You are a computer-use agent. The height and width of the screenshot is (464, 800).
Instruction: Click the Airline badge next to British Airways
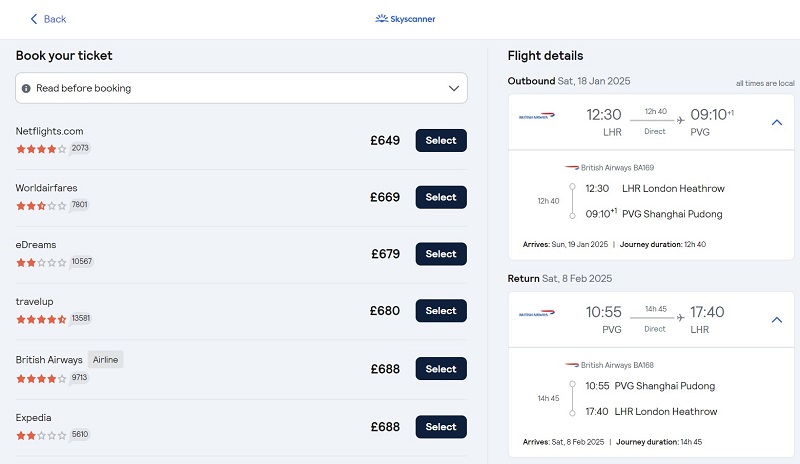(106, 359)
